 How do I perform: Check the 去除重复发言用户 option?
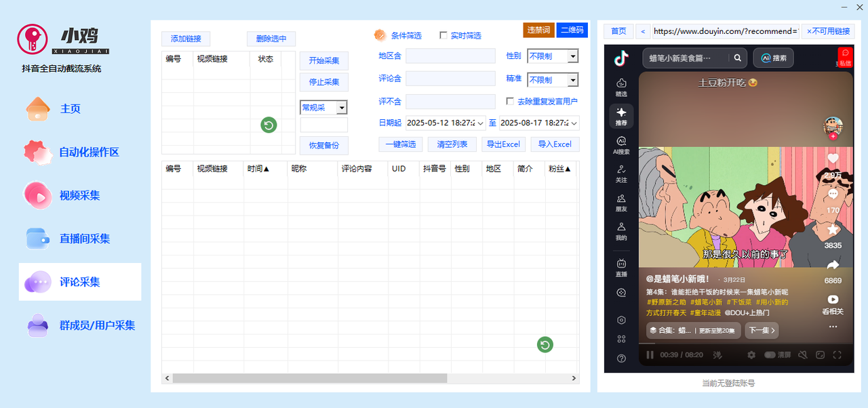[511, 102]
